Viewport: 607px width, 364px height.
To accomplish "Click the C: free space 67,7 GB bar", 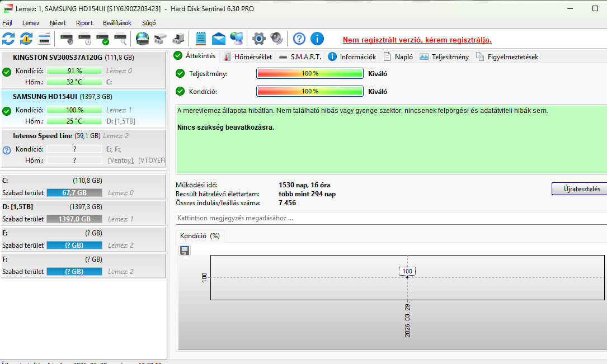I will click(x=74, y=193).
